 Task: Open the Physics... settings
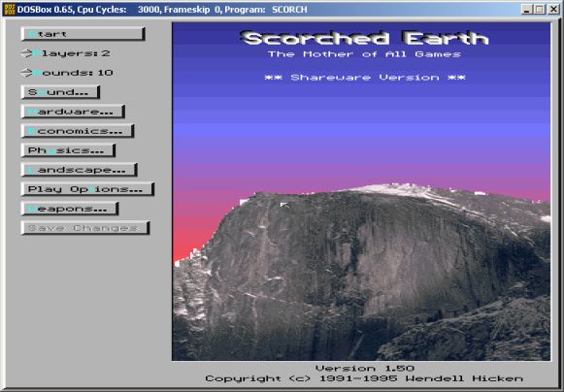pos(68,150)
